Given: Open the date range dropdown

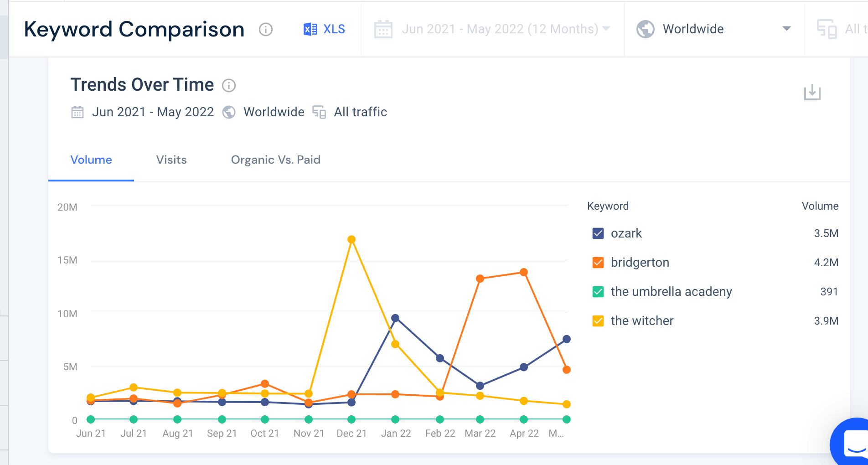Looking at the screenshot, I should 606,29.
